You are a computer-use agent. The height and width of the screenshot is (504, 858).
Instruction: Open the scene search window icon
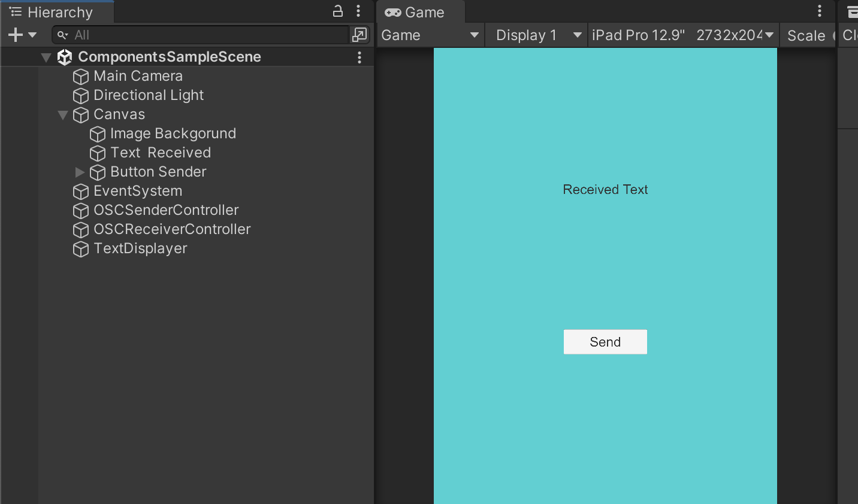(x=359, y=35)
